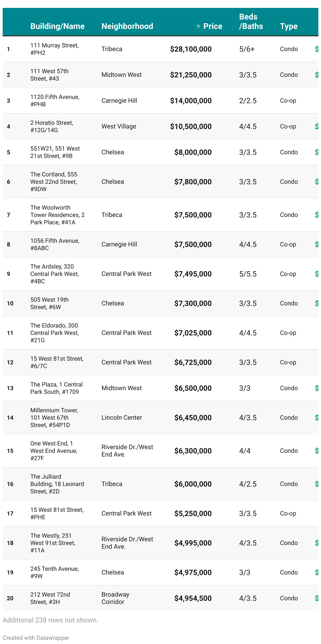The image size is (321, 644).
Task: Click the Price column header
Action: 213,26
